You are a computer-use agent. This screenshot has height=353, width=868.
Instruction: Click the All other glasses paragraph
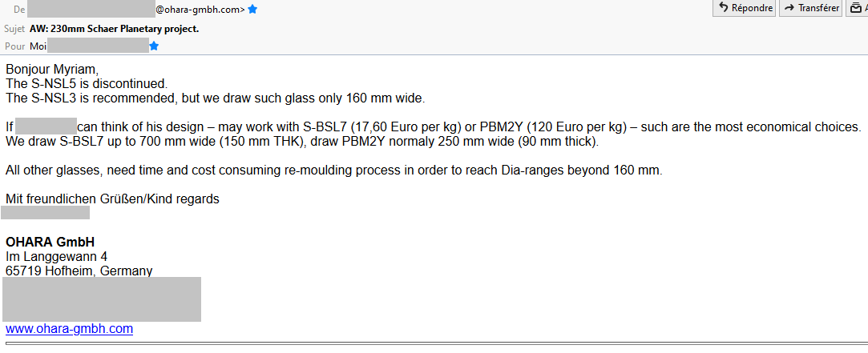(x=333, y=170)
